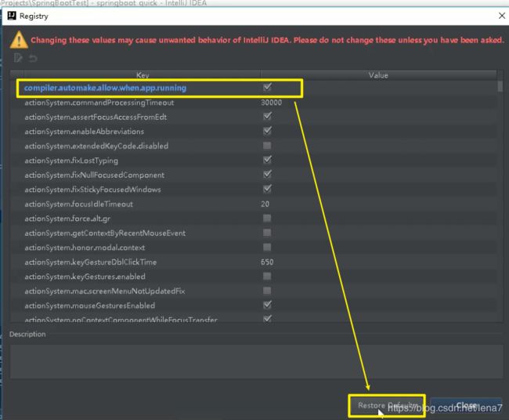Check actionSystem.honor.modal.context checkbox
The image size is (509, 420).
pos(267,247)
